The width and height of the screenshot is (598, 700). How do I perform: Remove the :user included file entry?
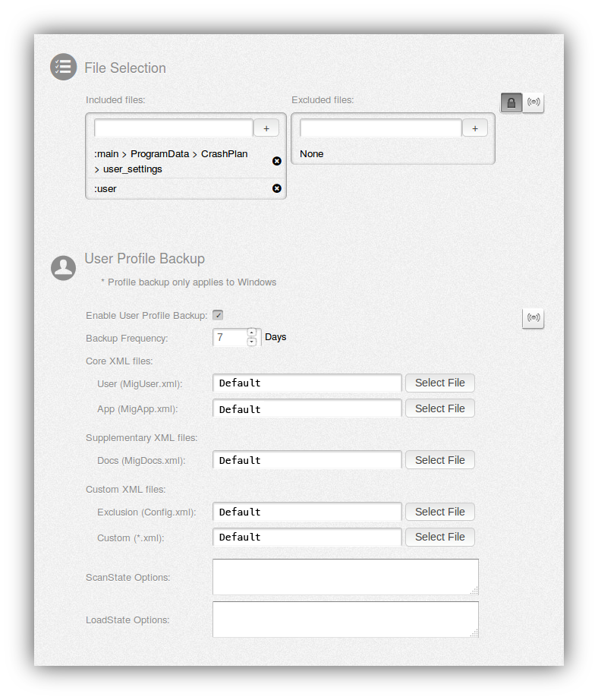tap(276, 188)
